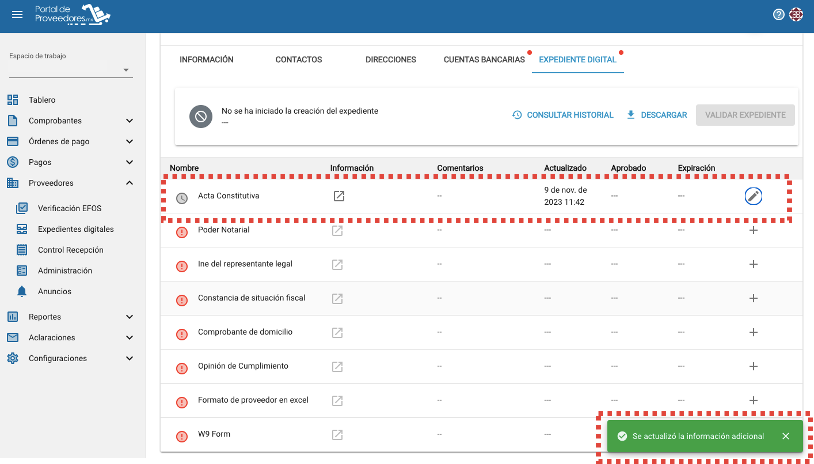Switch to the CUENTAS BANCARIAS tab
Screen dimensions: 814x464
click(484, 60)
